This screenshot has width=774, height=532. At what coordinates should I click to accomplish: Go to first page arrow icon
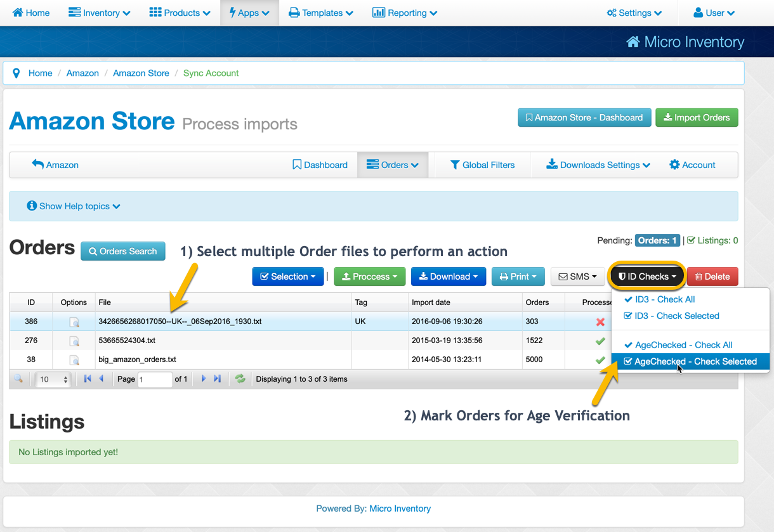coord(88,379)
